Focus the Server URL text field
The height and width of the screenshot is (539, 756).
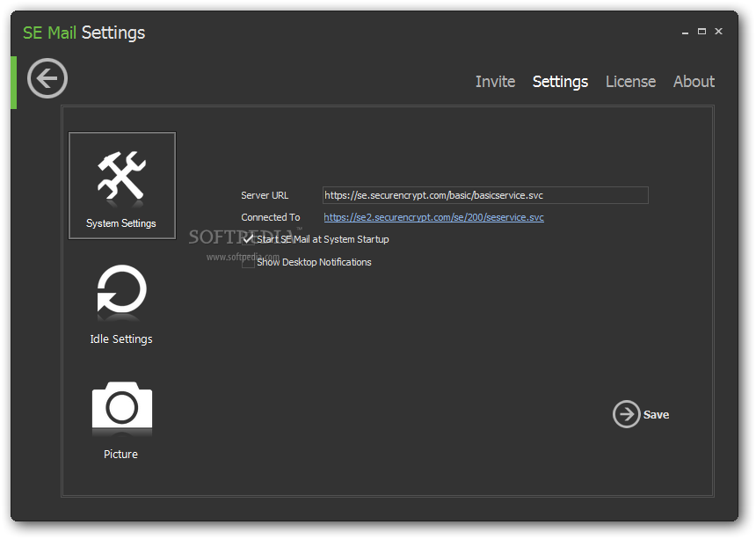485,195
